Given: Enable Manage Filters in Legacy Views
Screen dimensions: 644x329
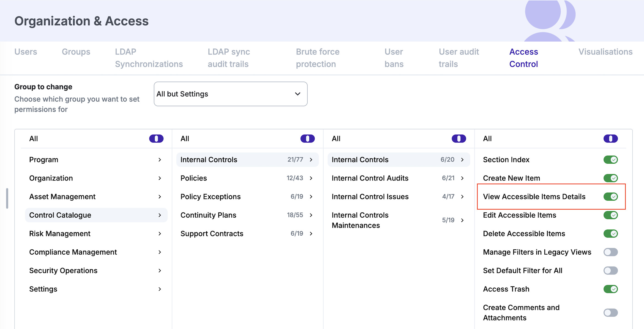Looking at the screenshot, I should tap(610, 252).
